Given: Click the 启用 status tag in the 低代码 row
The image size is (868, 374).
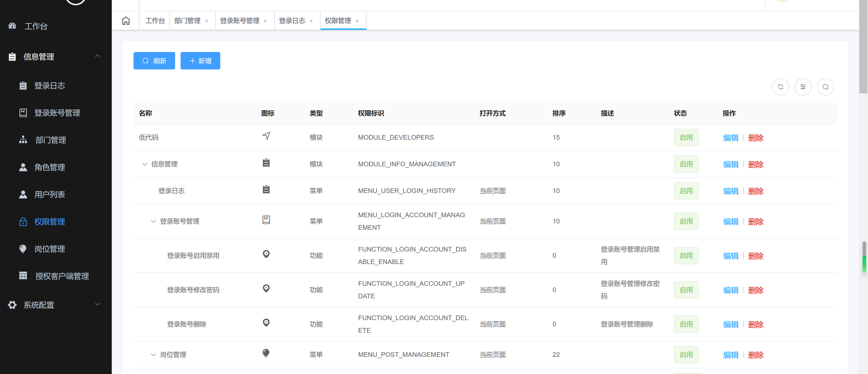Looking at the screenshot, I should tap(686, 137).
